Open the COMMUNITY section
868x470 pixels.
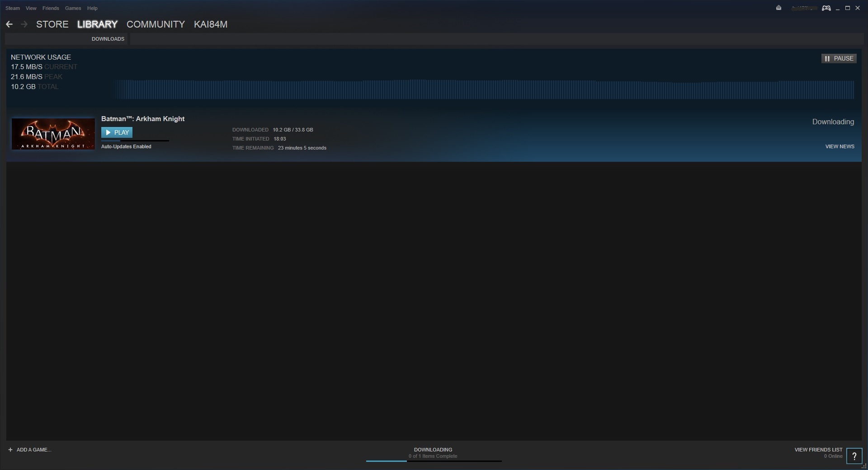coord(156,24)
